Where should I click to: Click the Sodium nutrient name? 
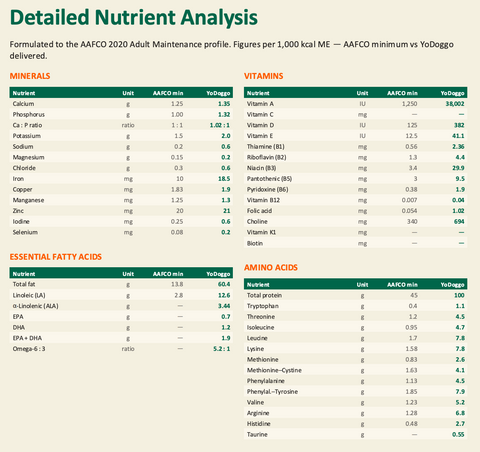(23, 146)
